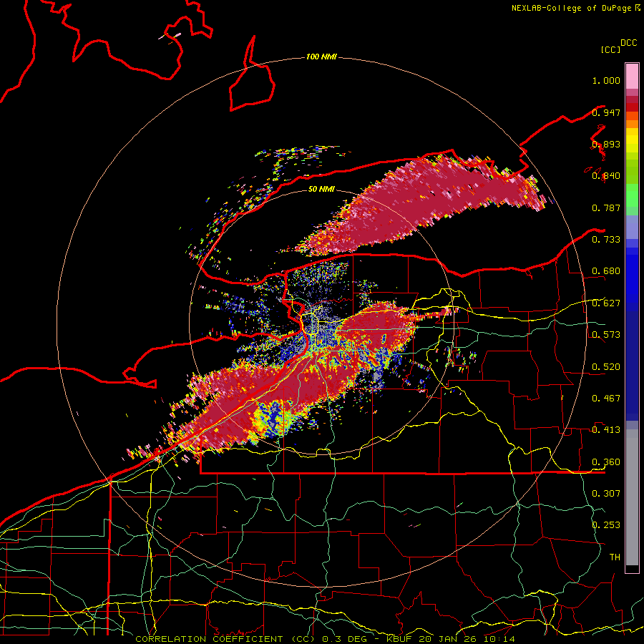Click the 0.520 scale value
The height and width of the screenshot is (644, 644).
pos(606,367)
